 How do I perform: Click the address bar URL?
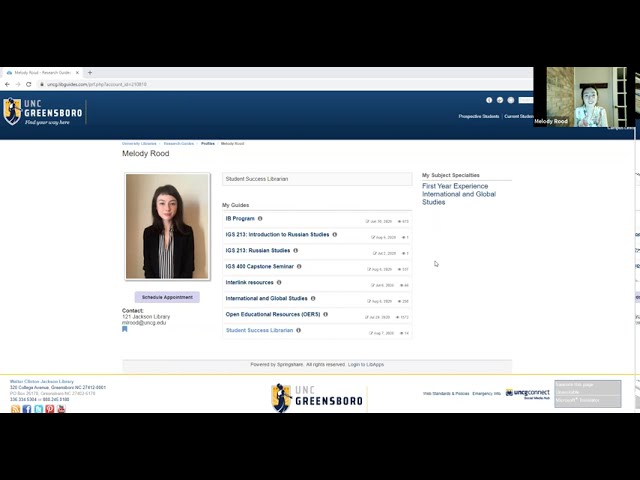pos(96,84)
